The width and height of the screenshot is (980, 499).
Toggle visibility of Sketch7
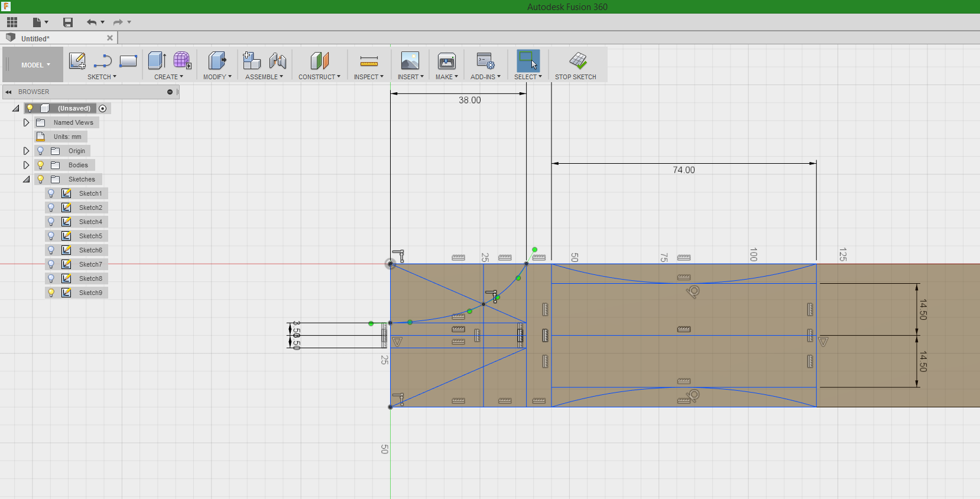pos(51,264)
